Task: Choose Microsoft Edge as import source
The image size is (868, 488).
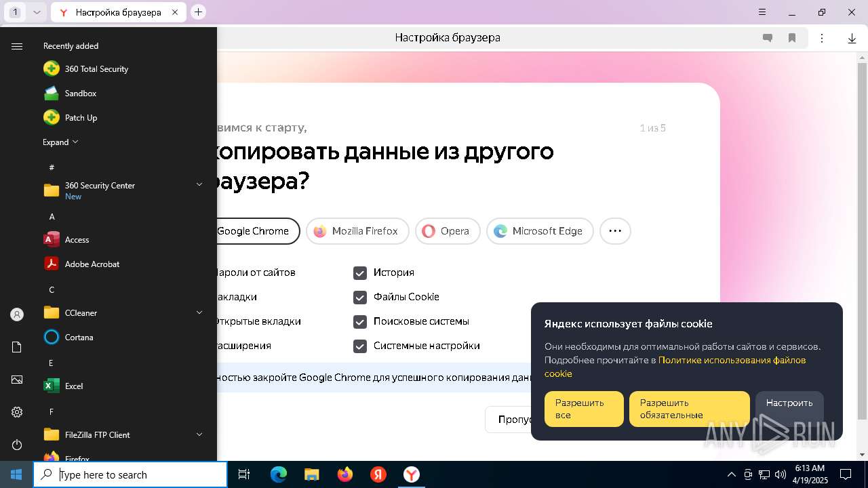Action: (x=540, y=231)
